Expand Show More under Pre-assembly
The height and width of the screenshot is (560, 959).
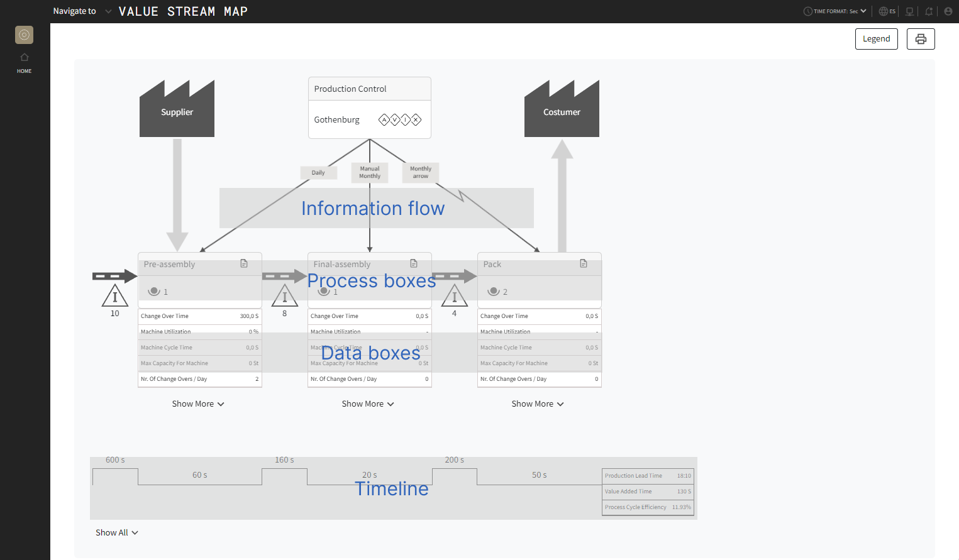point(198,404)
